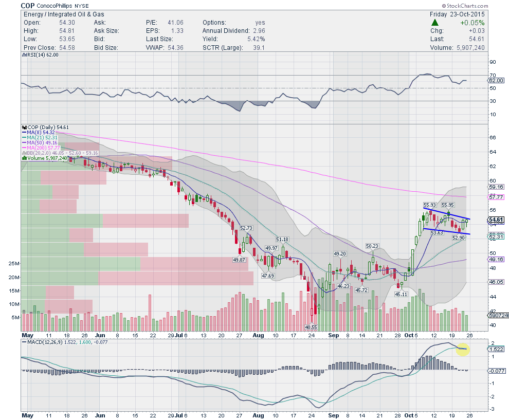
Task: Click the EPS value 1.33
Action: [177, 31]
